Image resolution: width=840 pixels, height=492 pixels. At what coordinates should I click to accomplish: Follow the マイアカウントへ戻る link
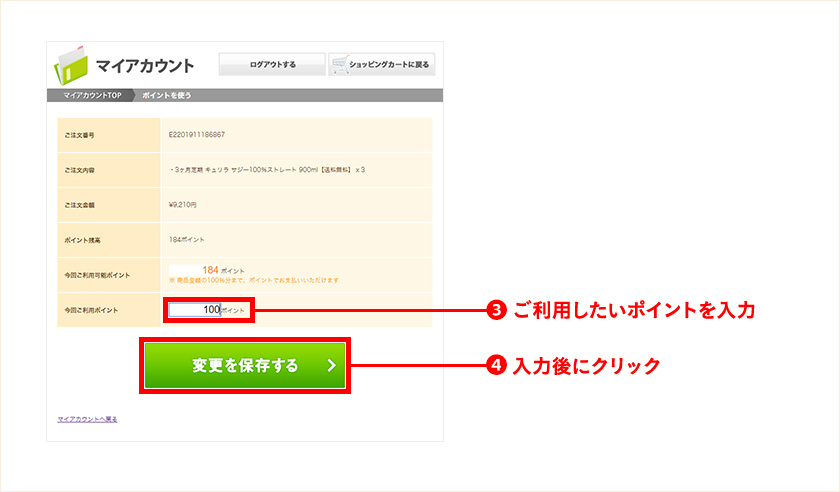pos(87,419)
